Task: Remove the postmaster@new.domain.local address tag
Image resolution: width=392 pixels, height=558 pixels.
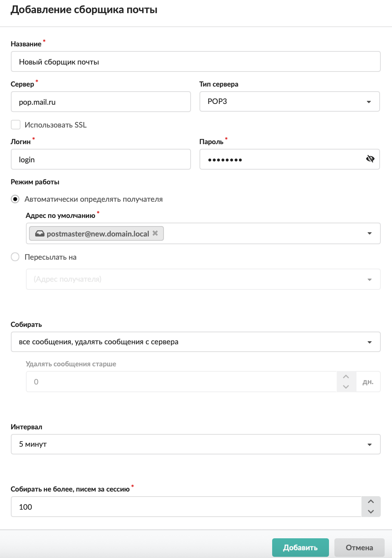Action: pyautogui.click(x=155, y=233)
